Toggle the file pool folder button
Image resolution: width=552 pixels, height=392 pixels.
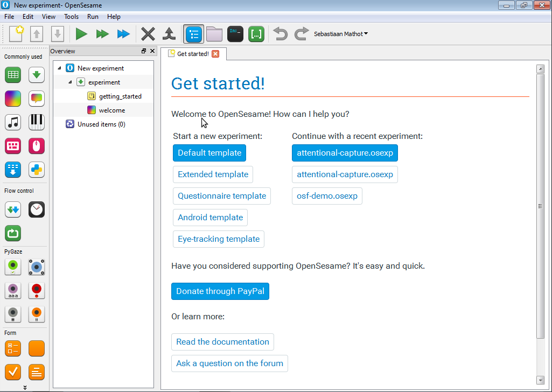[x=214, y=34]
